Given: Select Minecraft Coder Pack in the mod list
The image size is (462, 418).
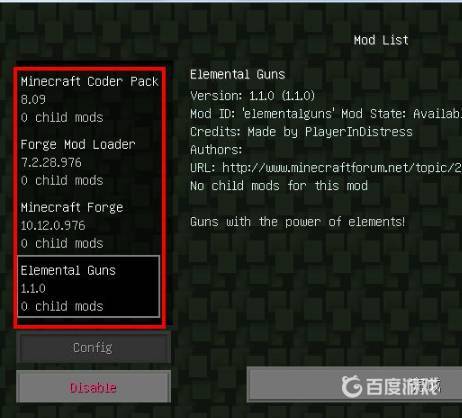Looking at the screenshot, I should click(x=89, y=99).
